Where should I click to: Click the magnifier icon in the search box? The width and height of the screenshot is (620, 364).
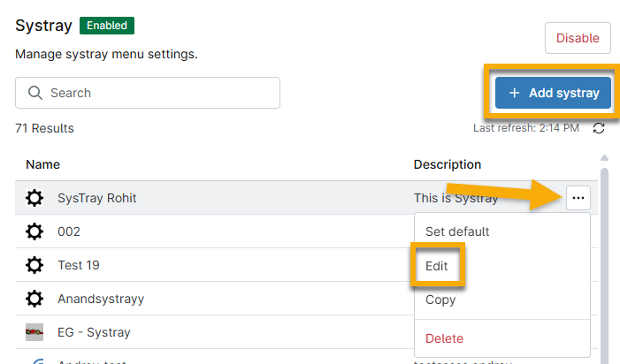point(36,93)
